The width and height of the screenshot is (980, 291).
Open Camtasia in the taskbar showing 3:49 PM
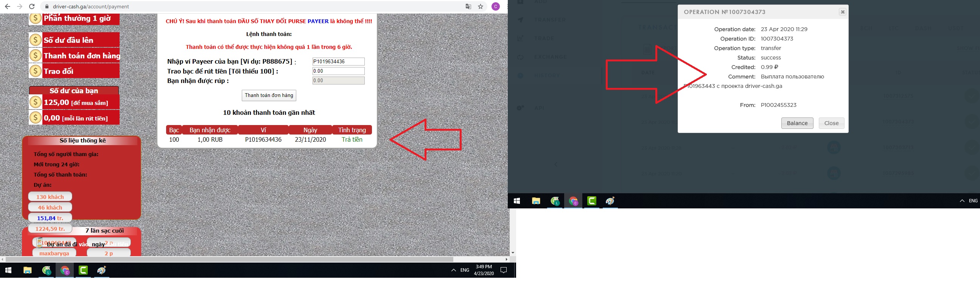coord(83,271)
